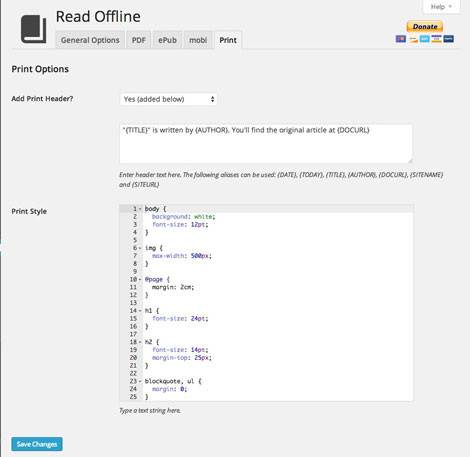Fold the h1 rule at line 14
The image size is (470, 457).
(140, 311)
